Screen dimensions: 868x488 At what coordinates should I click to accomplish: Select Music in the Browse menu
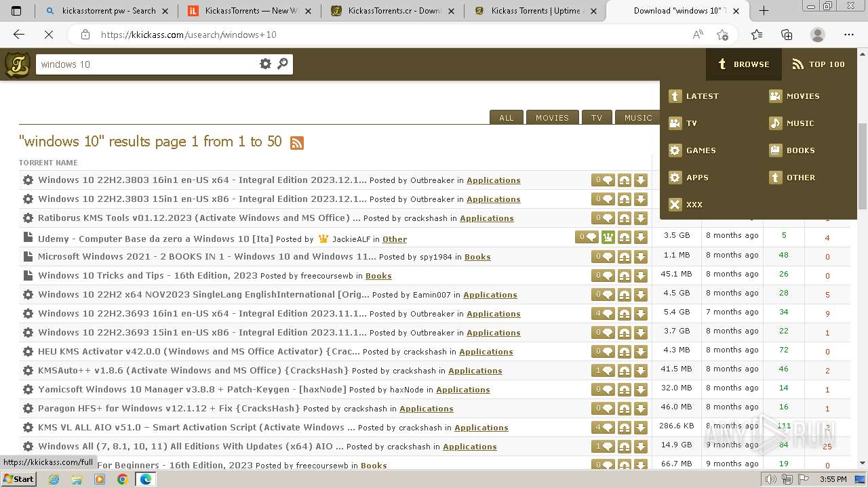tap(791, 123)
